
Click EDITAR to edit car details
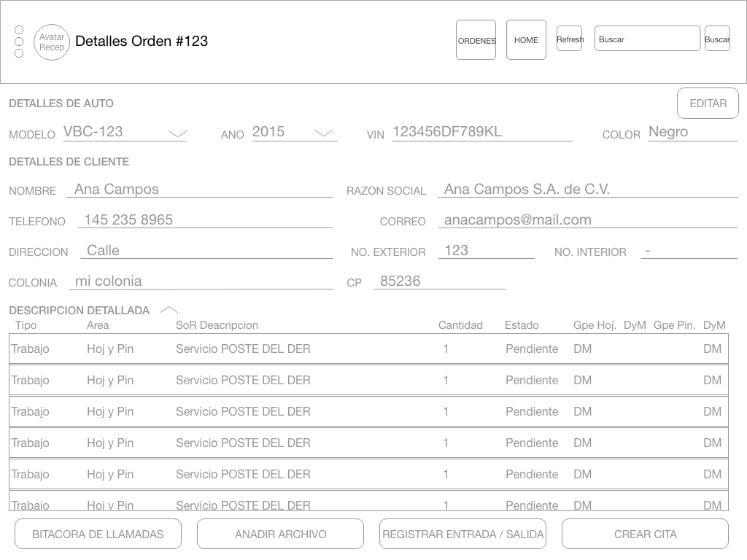point(708,104)
